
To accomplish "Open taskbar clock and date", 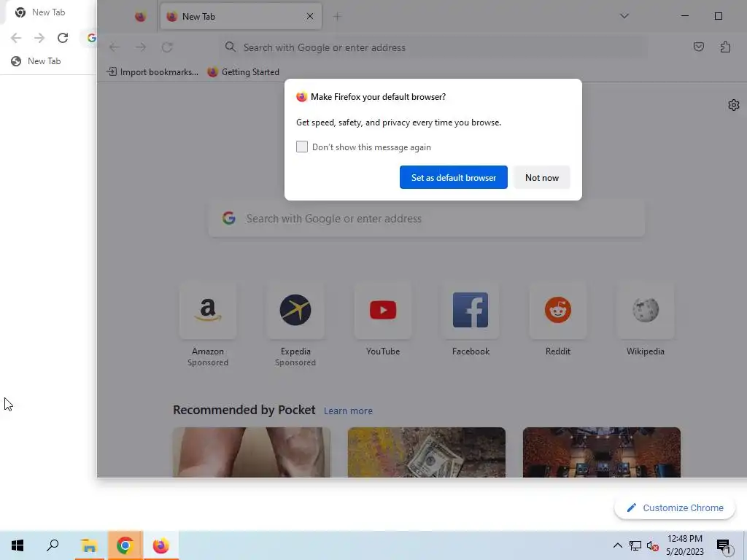I will (x=684, y=545).
